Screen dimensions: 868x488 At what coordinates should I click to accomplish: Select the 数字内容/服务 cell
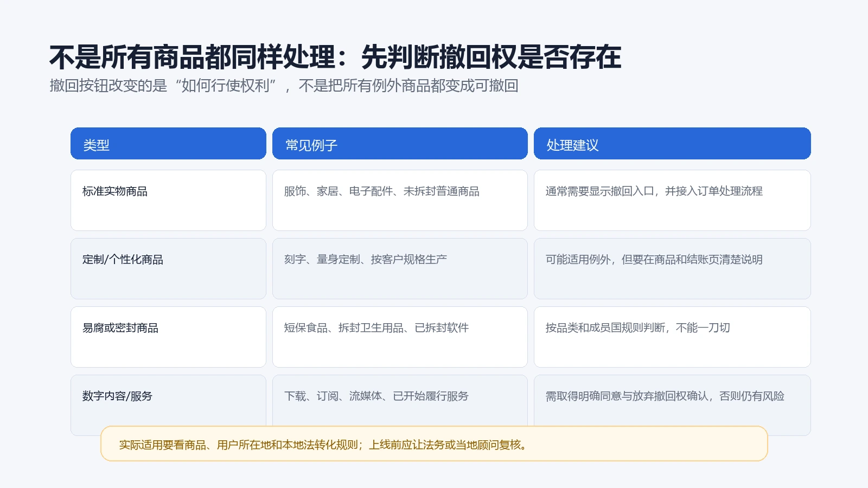coord(168,400)
